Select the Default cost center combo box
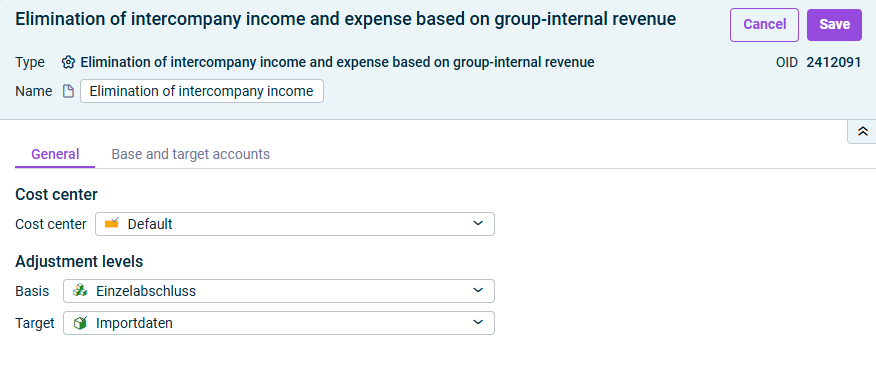Image resolution: width=876 pixels, height=367 pixels. click(295, 224)
